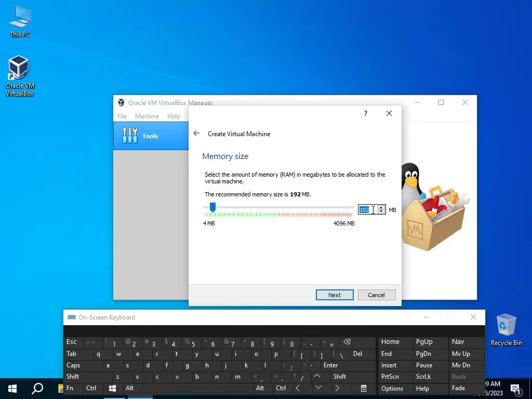The width and height of the screenshot is (532, 399).
Task: Minimize the On-Screen Keyboard window
Action: (x=426, y=317)
